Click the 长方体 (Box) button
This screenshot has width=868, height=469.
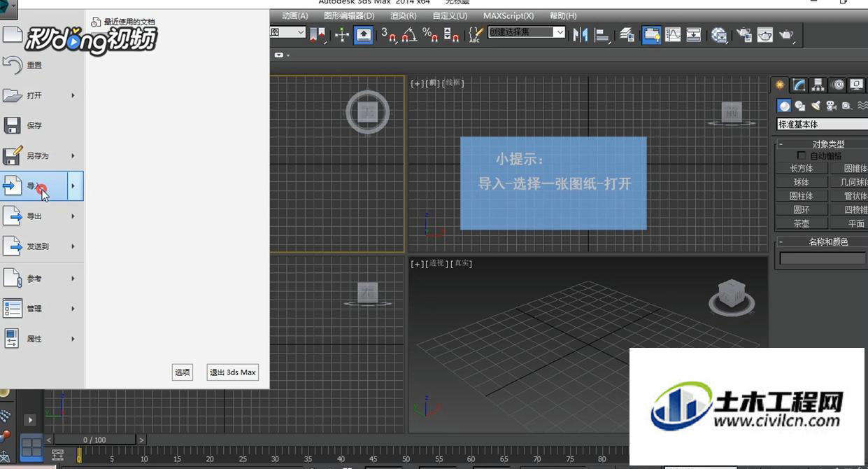[x=802, y=168]
